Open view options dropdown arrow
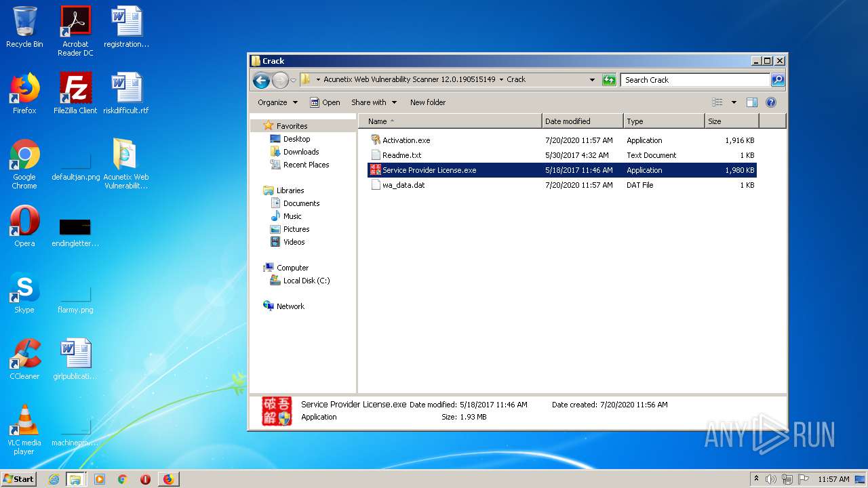The height and width of the screenshot is (488, 868). (734, 102)
